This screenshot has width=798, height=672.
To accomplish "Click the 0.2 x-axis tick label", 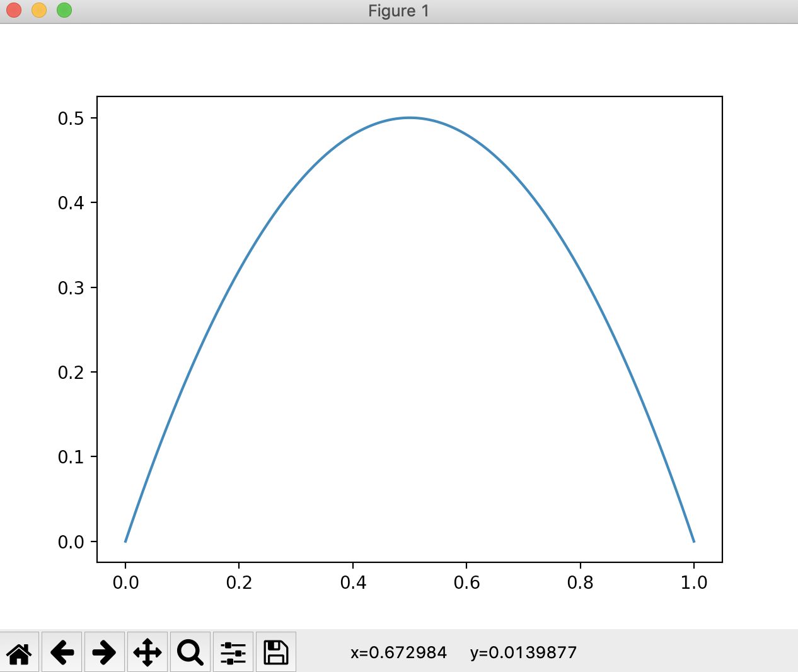I will (x=239, y=582).
